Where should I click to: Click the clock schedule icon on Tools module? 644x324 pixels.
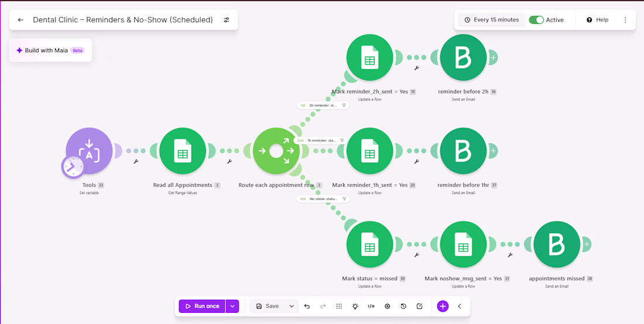[x=73, y=167]
